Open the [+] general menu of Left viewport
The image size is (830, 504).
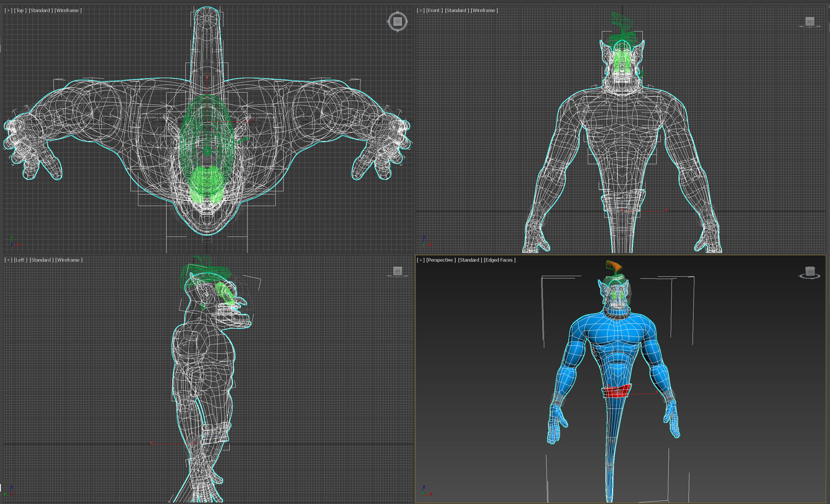(8, 260)
